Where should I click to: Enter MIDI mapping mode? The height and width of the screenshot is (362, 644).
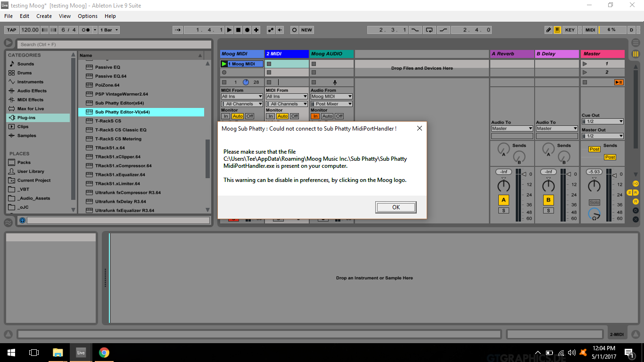tap(591, 30)
